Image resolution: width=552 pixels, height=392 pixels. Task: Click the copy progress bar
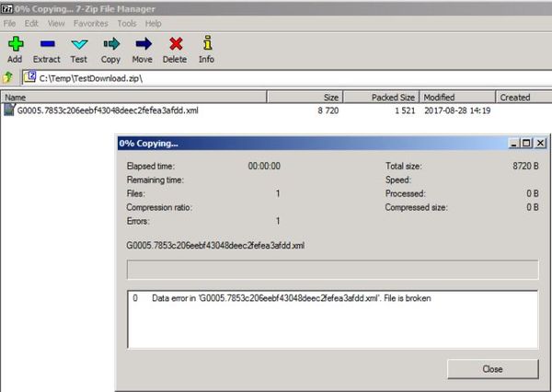point(331,270)
